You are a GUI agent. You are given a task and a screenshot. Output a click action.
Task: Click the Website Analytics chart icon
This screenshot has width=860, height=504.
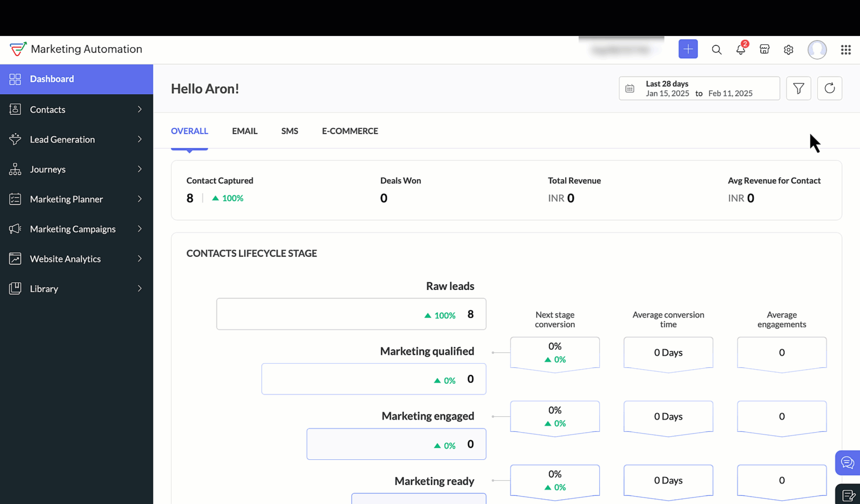pyautogui.click(x=15, y=259)
